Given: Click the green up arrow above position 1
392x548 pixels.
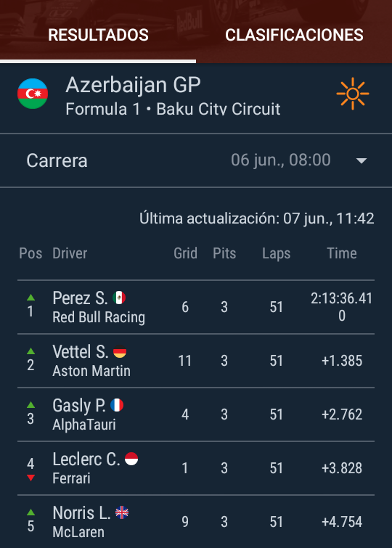Looking at the screenshot, I should coord(30,298).
